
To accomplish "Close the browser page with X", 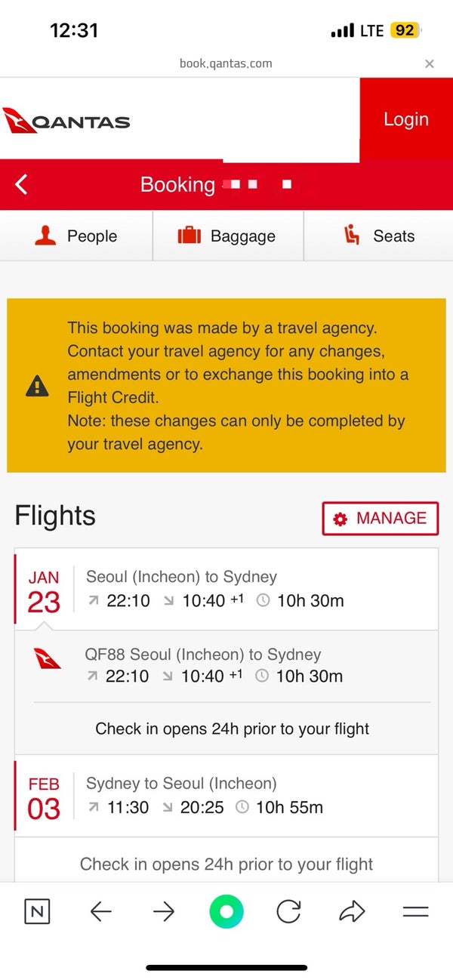I will coord(430,64).
